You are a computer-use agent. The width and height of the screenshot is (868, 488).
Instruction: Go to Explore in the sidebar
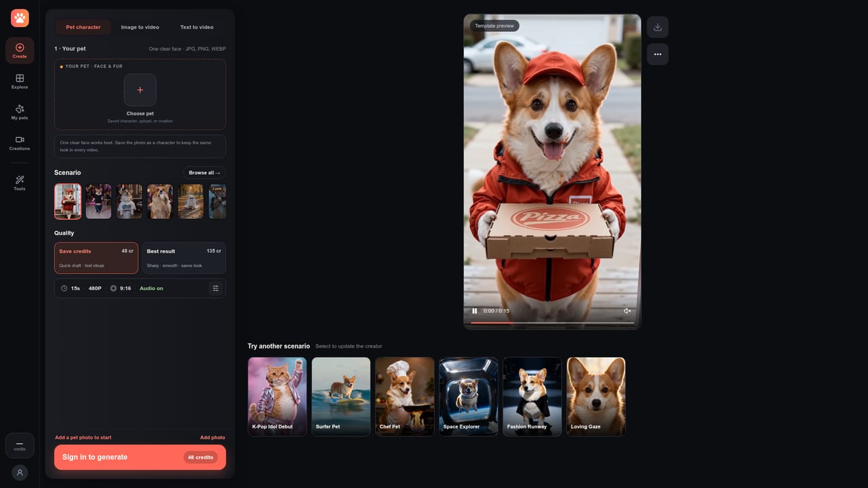[x=20, y=81]
